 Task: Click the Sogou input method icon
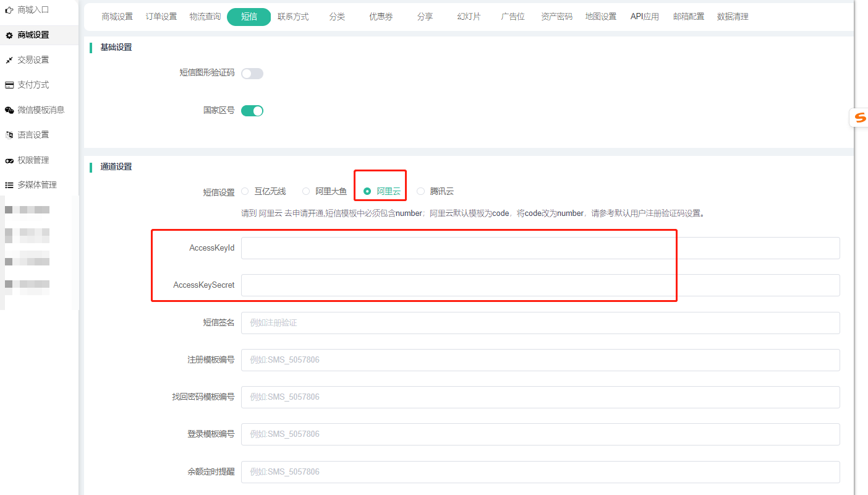[860, 118]
